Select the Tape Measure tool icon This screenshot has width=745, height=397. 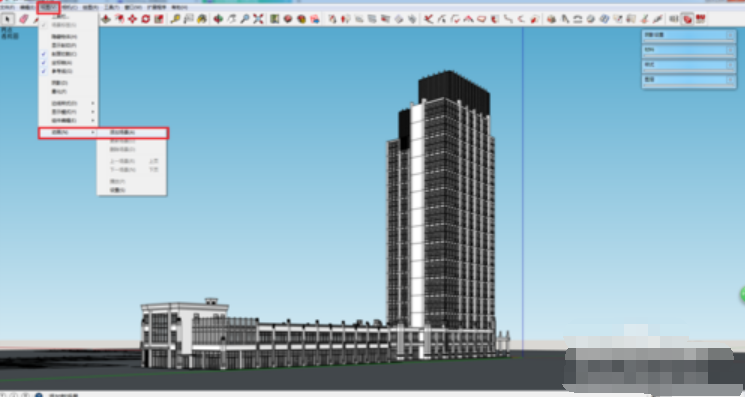point(175,19)
